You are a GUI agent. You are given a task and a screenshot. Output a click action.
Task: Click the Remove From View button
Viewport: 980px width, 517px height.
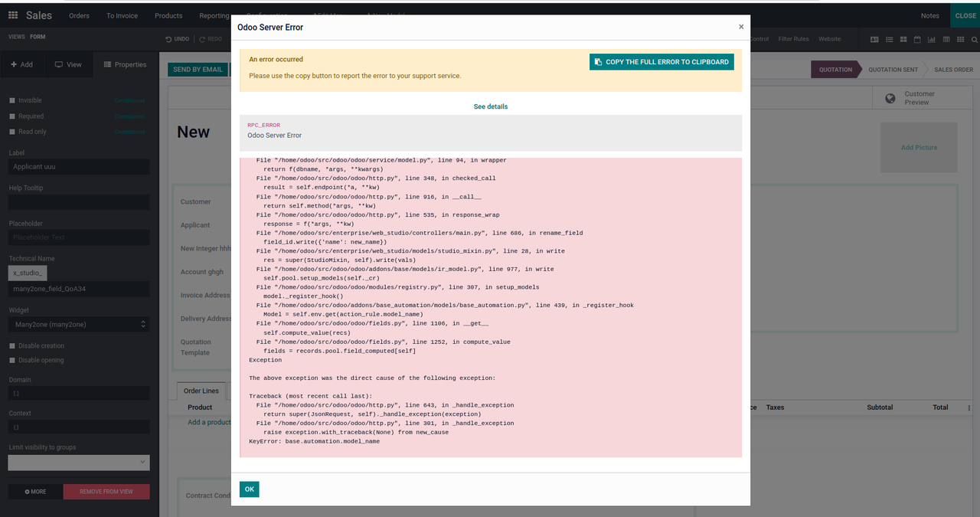(x=106, y=492)
